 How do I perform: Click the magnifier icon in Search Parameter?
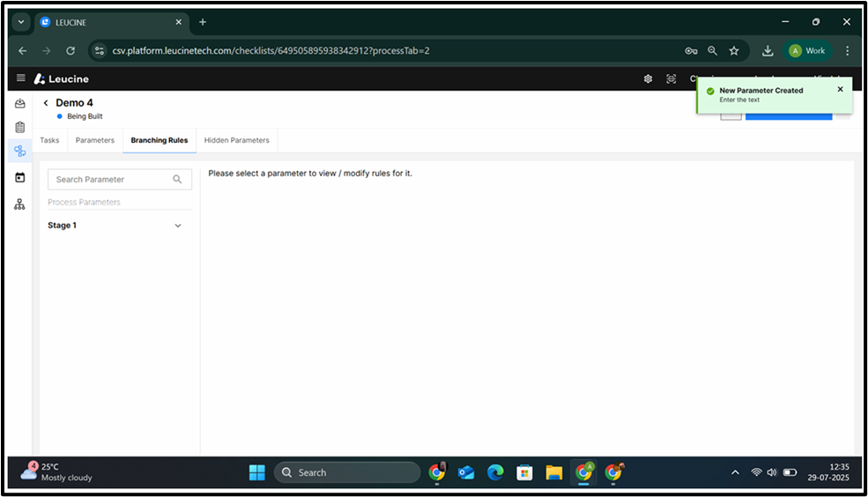[x=177, y=180]
